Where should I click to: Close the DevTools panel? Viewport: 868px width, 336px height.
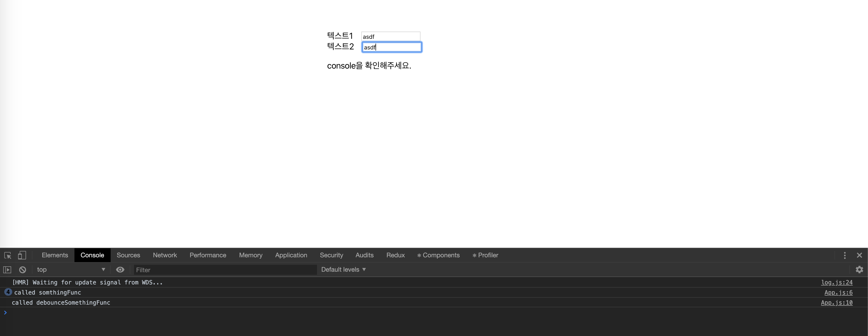(859, 255)
